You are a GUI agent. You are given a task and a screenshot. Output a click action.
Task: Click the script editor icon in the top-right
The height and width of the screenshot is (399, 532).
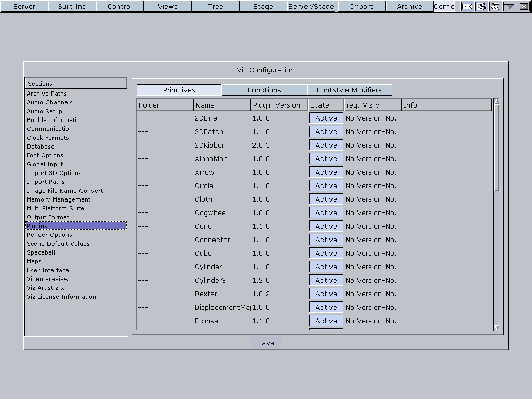[x=481, y=7]
